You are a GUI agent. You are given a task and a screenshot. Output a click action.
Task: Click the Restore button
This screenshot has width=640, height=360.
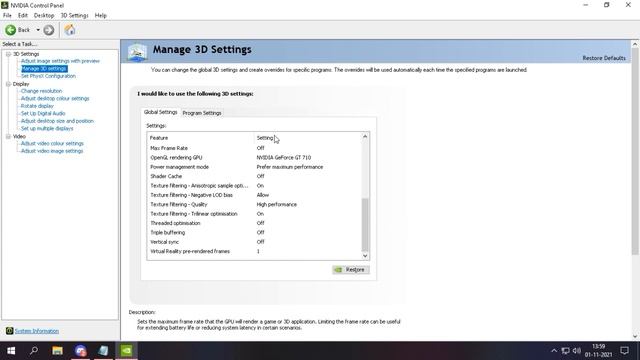tap(351, 270)
